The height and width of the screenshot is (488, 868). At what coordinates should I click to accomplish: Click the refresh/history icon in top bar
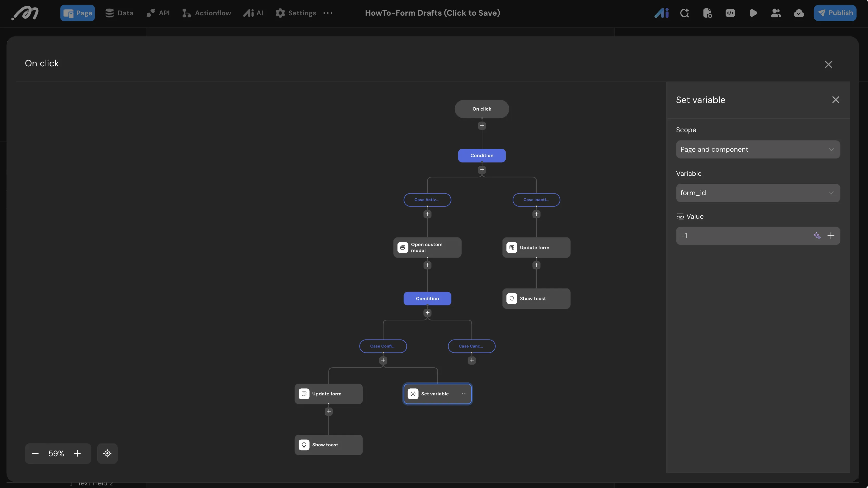[x=684, y=13]
